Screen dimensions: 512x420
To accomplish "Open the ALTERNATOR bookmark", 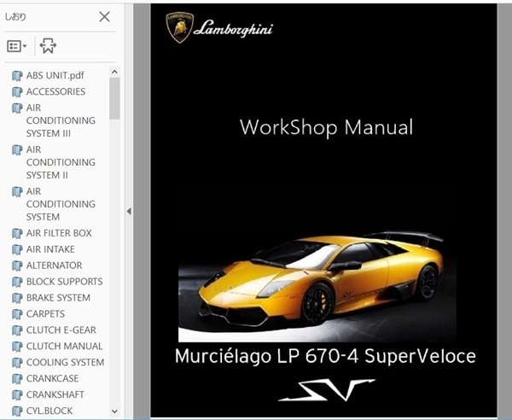I will (55, 265).
